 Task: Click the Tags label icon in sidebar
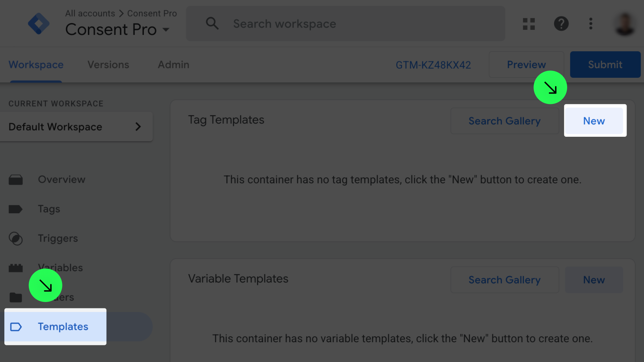tap(16, 209)
